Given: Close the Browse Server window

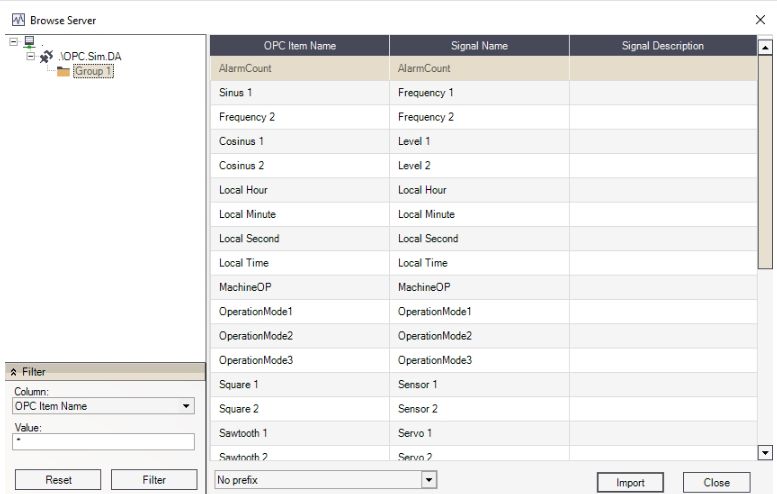Looking at the screenshot, I should point(759,19).
